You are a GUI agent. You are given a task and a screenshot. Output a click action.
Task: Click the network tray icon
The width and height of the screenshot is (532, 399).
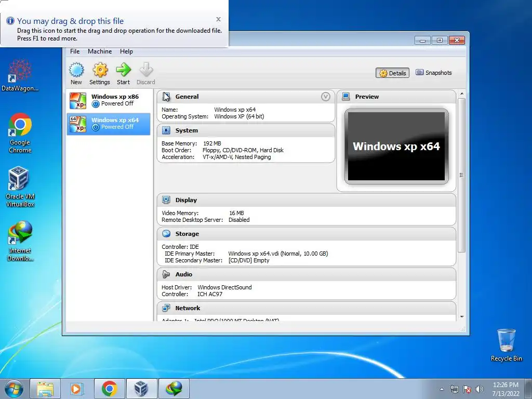(454, 389)
